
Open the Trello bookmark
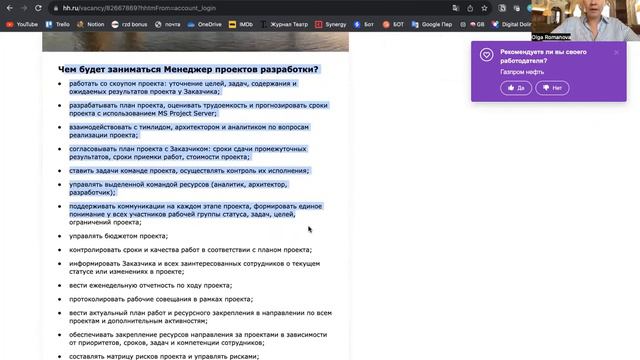tap(58, 24)
